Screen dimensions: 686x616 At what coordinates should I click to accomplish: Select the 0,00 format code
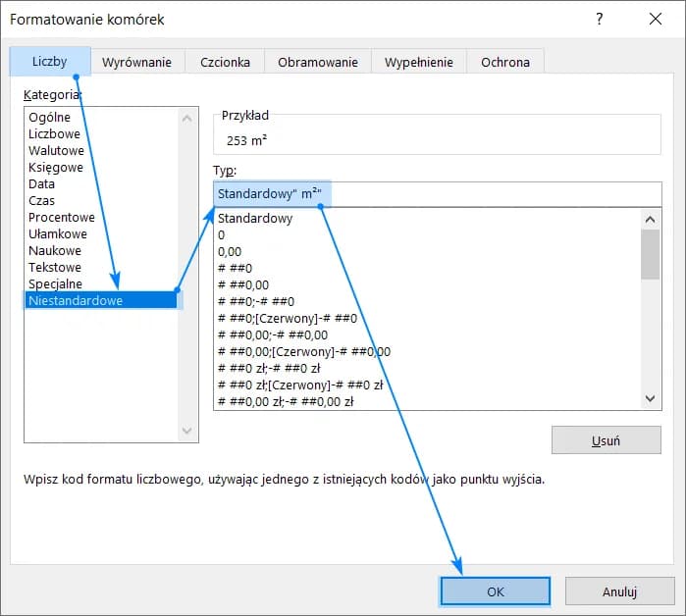pyautogui.click(x=230, y=252)
